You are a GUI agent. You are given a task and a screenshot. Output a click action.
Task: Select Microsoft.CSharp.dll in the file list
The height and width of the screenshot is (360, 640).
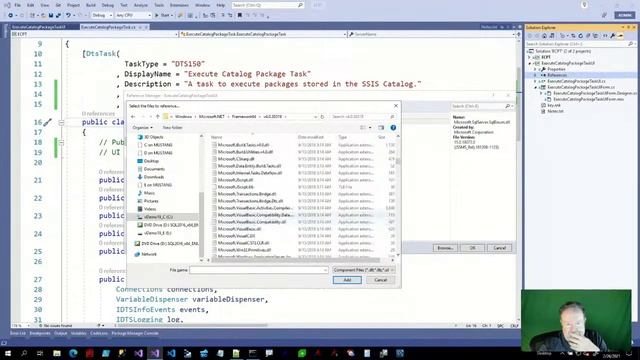tap(236, 159)
